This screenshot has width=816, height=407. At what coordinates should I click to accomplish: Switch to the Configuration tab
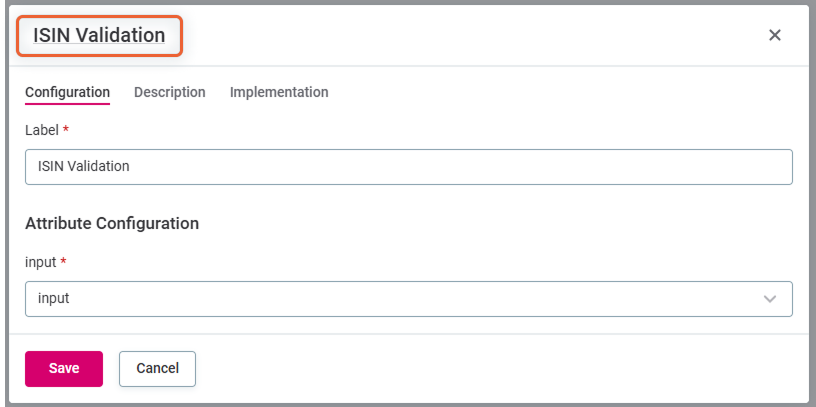click(67, 92)
